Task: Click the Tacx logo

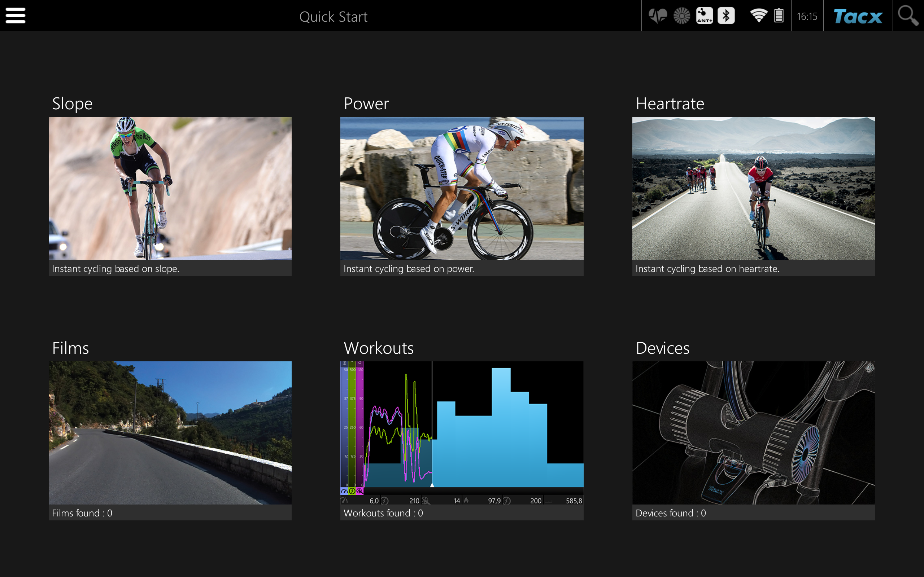Action: pyautogui.click(x=858, y=16)
